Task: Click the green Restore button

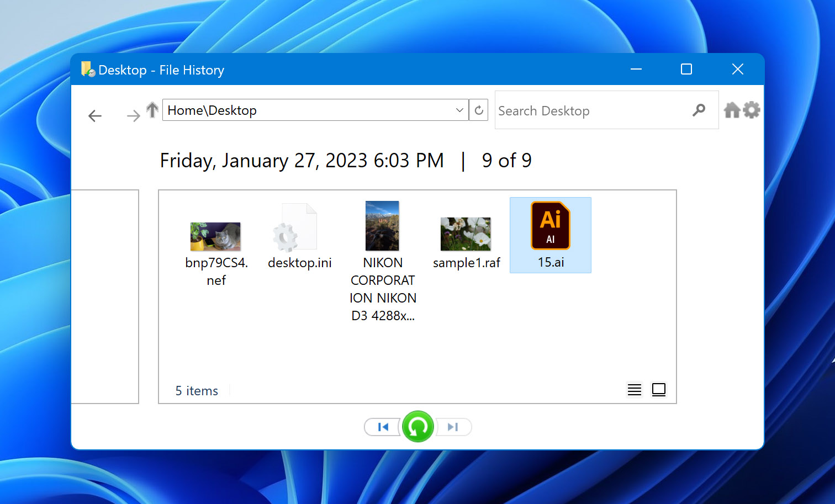Action: tap(418, 427)
